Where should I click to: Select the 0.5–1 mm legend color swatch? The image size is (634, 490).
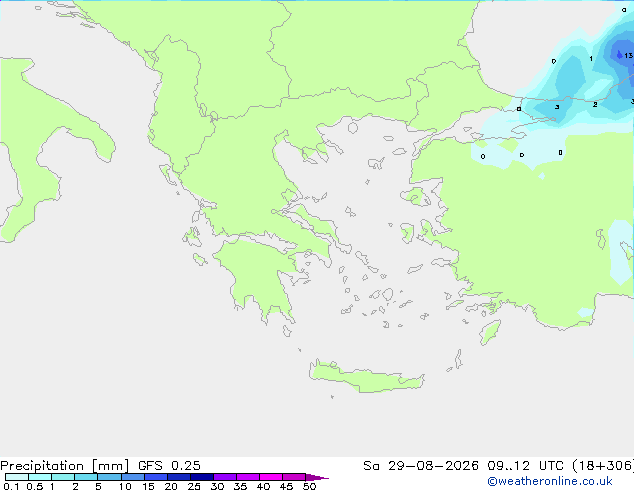(x=40, y=477)
